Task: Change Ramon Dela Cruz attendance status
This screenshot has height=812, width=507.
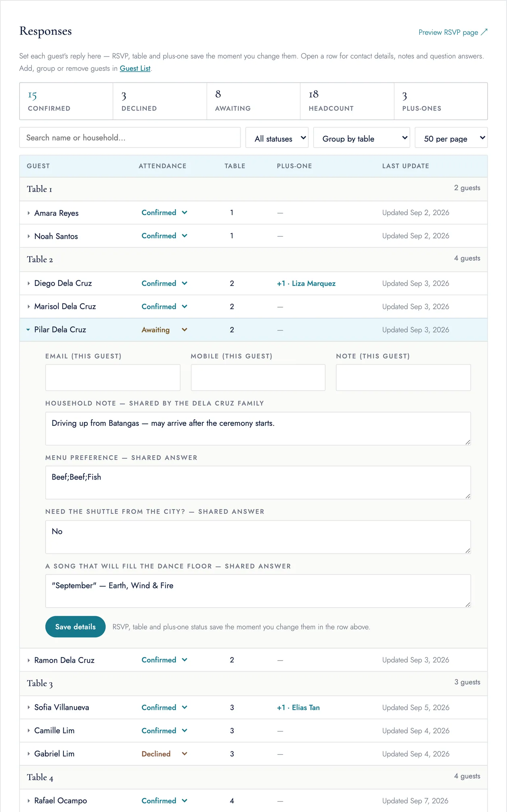Action: 164,660
